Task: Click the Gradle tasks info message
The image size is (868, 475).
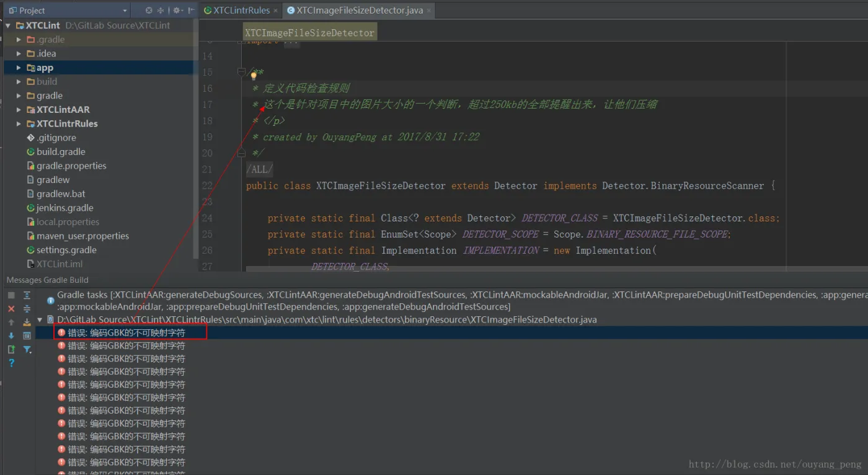Action: coord(458,301)
